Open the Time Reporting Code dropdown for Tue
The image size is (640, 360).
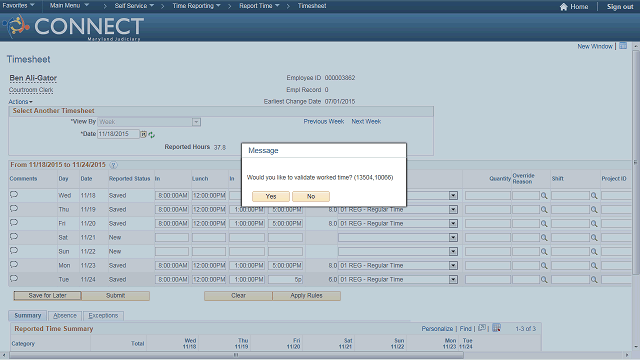[x=453, y=280]
